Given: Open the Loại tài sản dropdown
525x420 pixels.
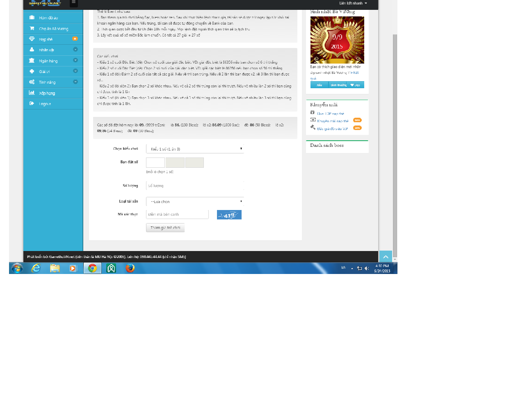Looking at the screenshot, I should click(195, 201).
